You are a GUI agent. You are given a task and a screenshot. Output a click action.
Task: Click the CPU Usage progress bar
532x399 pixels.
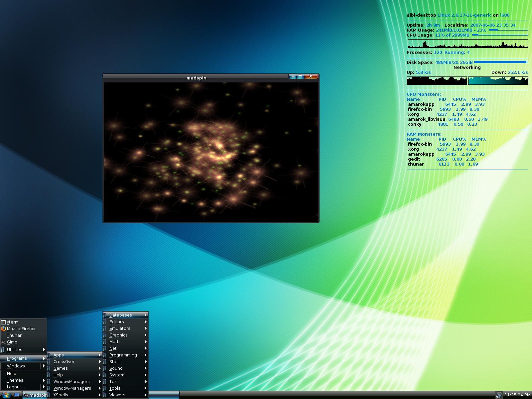(x=500, y=35)
